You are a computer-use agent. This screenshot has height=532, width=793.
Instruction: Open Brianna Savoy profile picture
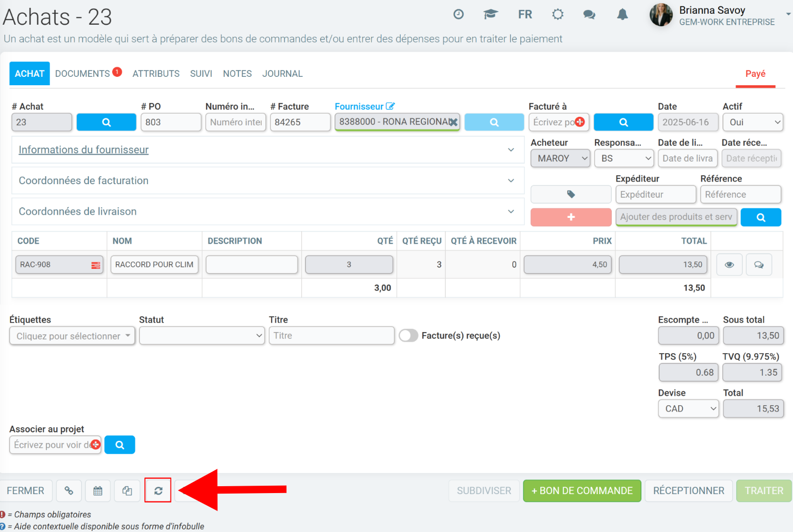661,15
